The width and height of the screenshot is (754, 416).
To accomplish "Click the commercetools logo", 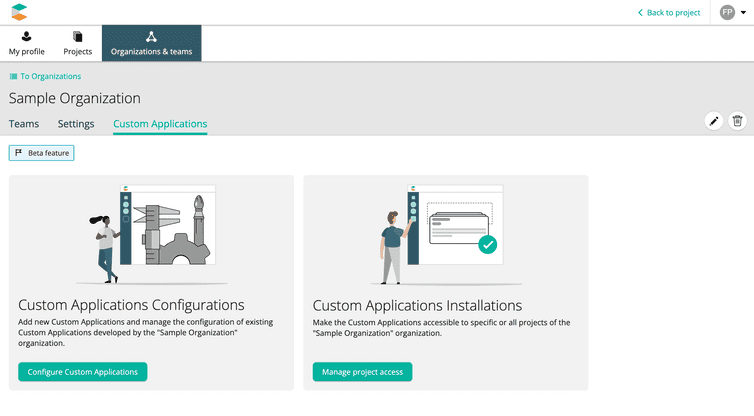I will pyautogui.click(x=20, y=12).
